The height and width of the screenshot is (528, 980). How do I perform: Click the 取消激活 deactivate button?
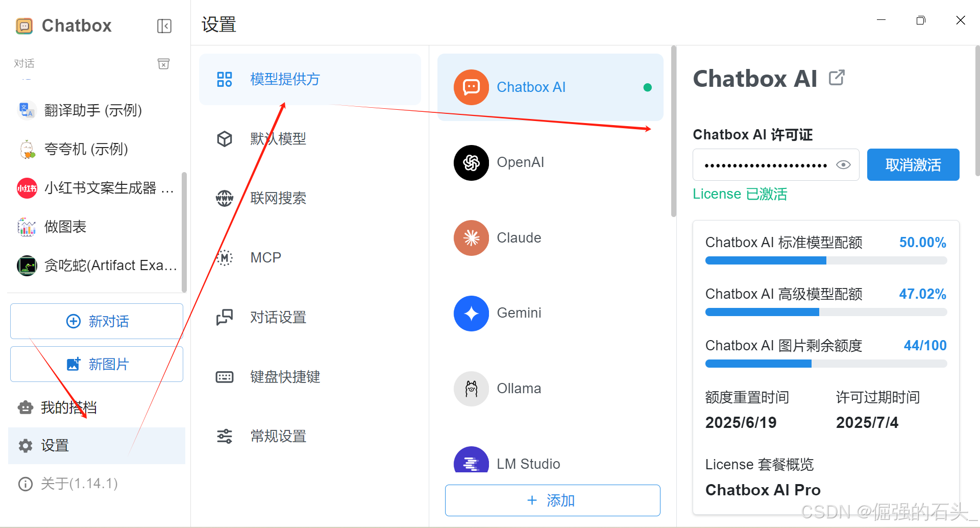click(913, 164)
